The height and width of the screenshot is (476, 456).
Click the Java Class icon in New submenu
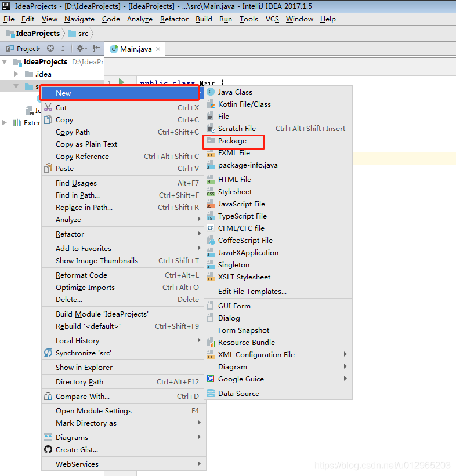[x=211, y=92]
